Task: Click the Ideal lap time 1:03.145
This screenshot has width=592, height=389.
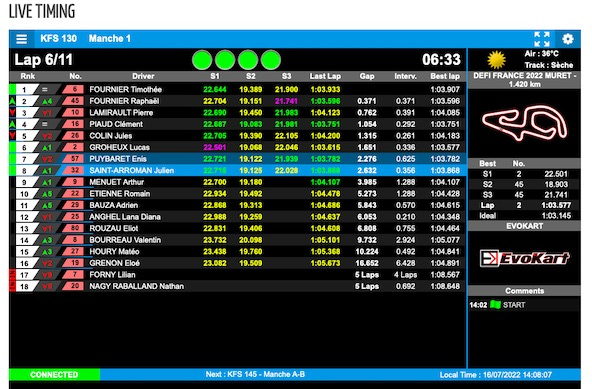Action: (556, 216)
